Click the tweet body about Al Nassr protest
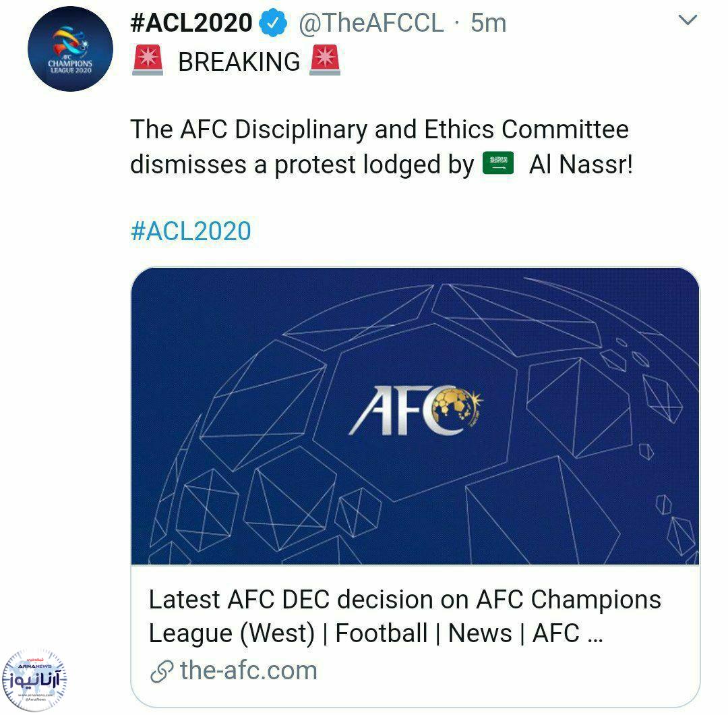This screenshot has width=728, height=715. click(381, 147)
